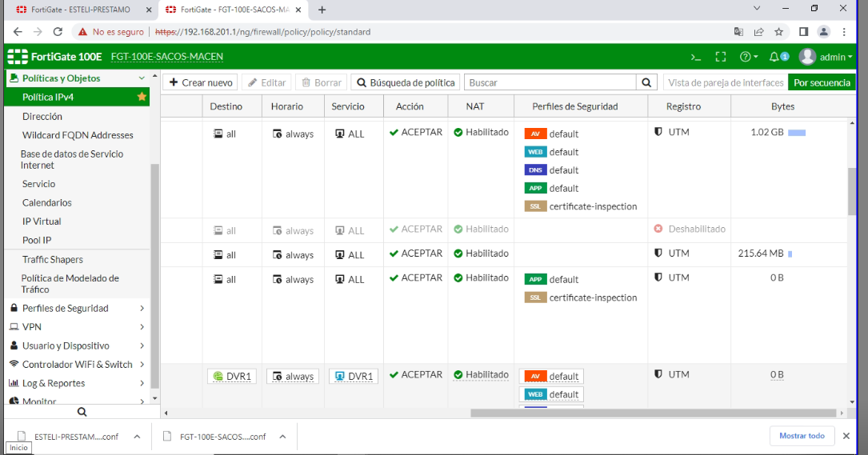Screen dimensions: 868x455
Task: Click Mostrar todo in the downloads bar
Action: (x=801, y=436)
